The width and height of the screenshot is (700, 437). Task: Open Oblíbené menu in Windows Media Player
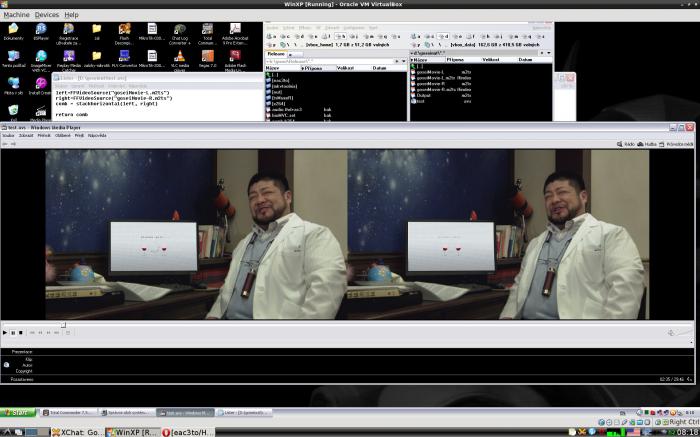pos(62,135)
